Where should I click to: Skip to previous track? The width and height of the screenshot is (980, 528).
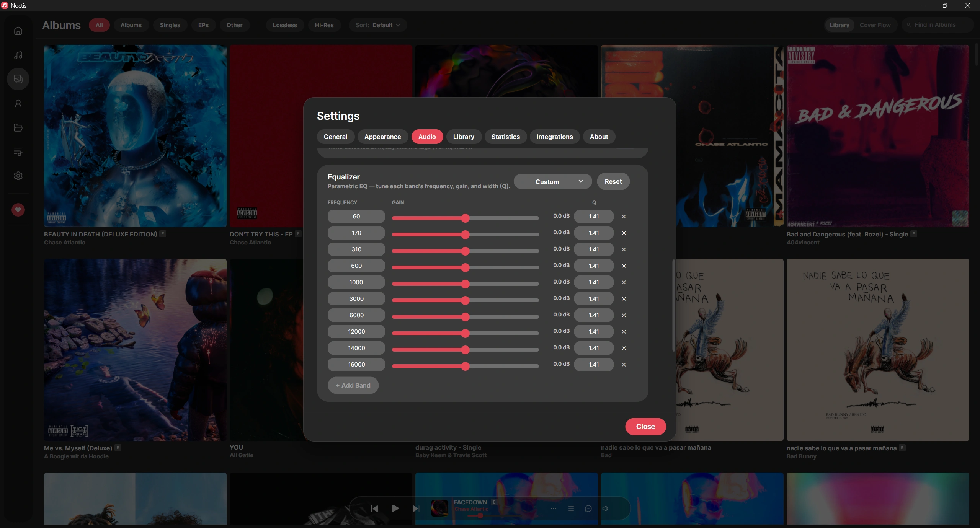[375, 508]
